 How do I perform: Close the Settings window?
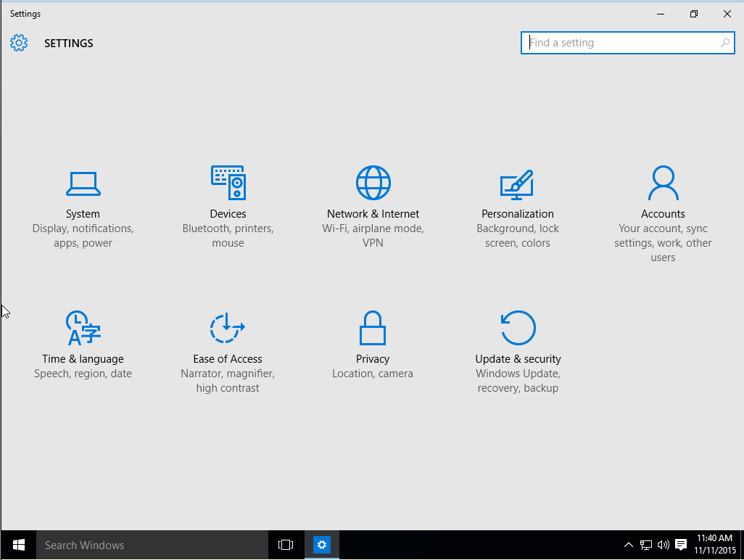click(x=727, y=14)
